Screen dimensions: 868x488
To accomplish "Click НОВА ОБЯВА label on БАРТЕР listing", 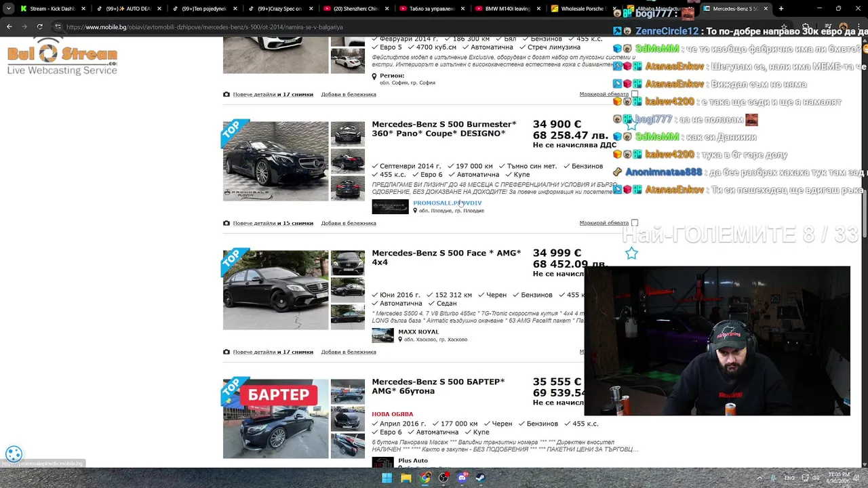I will coord(393,414).
